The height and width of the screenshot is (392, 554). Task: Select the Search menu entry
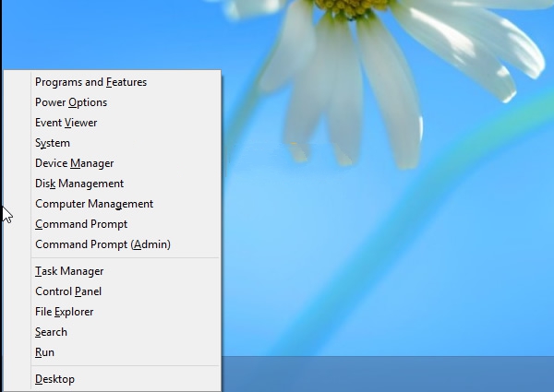click(x=51, y=332)
